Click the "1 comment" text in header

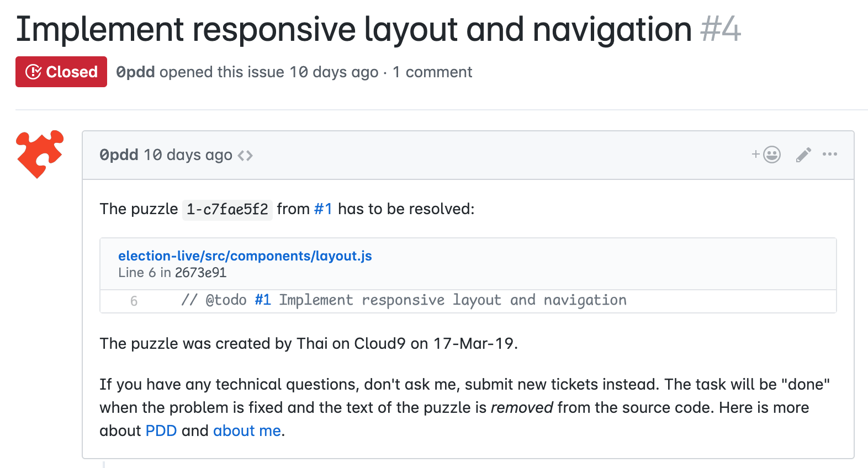432,72
